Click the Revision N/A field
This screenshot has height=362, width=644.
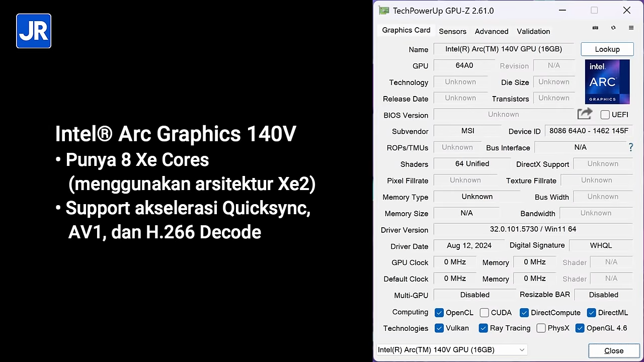click(x=553, y=65)
